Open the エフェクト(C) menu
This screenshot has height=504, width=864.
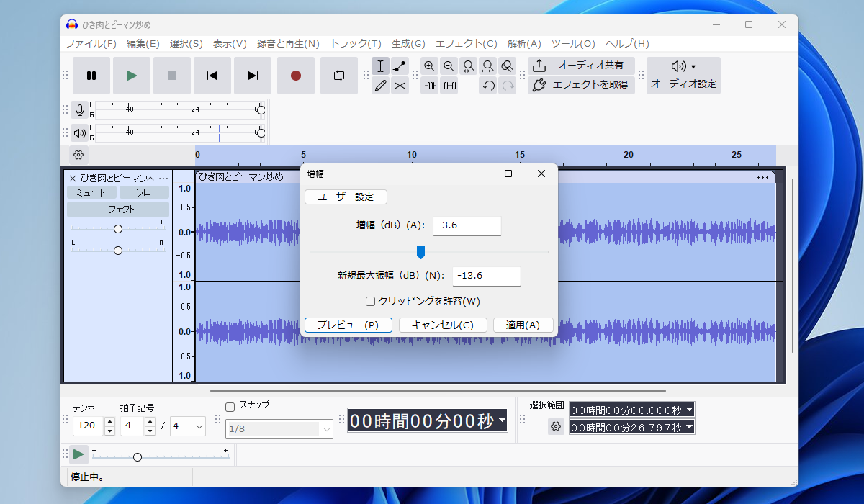pos(466,43)
